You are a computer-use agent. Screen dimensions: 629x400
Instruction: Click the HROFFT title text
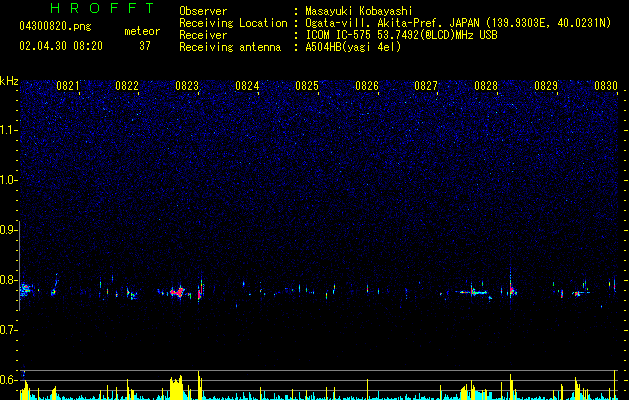coord(103,8)
